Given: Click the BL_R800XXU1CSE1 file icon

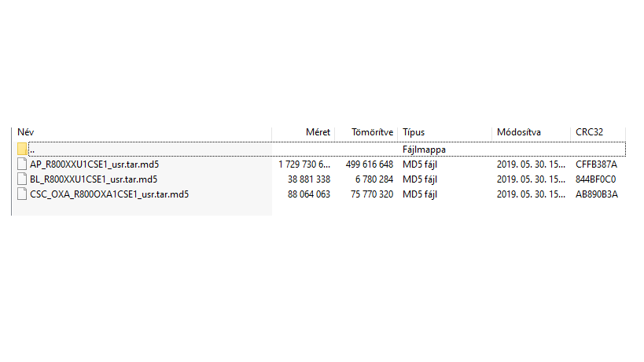Looking at the screenshot, I should (x=22, y=179).
